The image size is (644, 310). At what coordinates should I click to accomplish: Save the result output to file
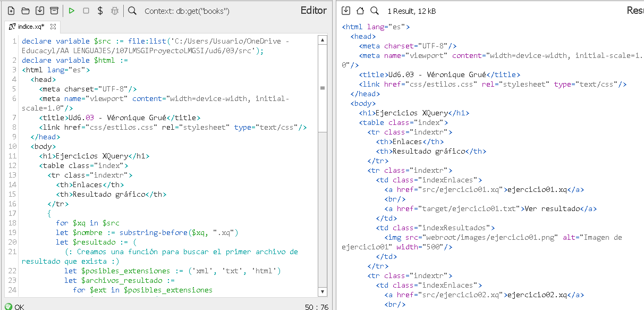346,11
